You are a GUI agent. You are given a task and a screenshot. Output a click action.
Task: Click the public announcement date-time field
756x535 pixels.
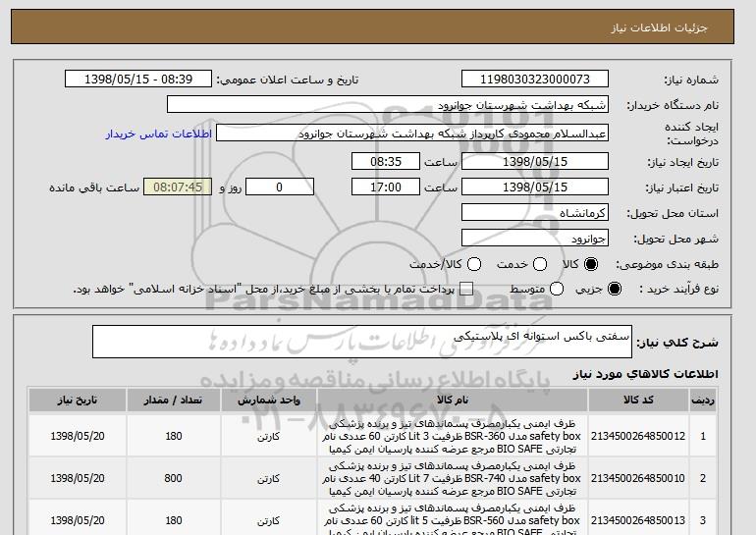click(138, 80)
